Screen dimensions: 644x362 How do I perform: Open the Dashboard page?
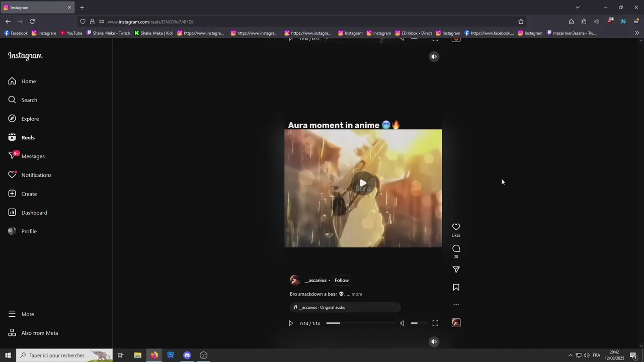(x=28, y=213)
